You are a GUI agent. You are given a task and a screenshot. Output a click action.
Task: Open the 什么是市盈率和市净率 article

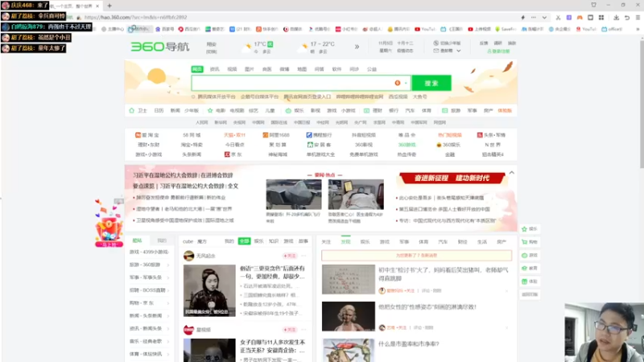point(409,344)
